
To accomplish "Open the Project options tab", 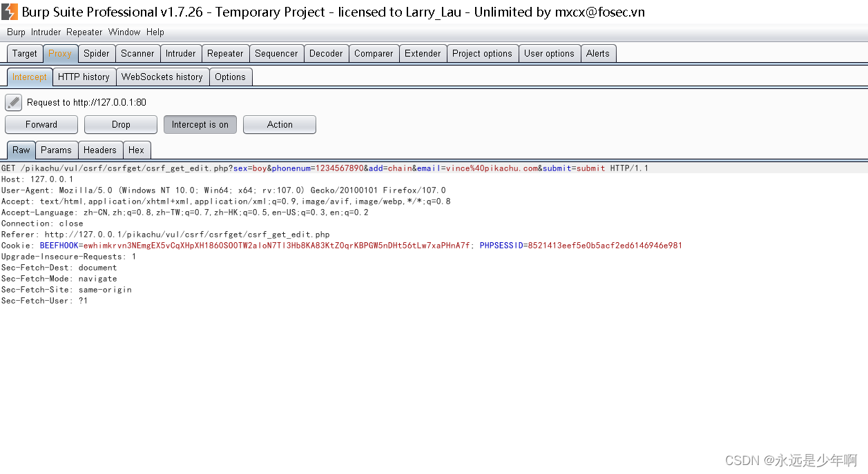I will click(x=482, y=53).
